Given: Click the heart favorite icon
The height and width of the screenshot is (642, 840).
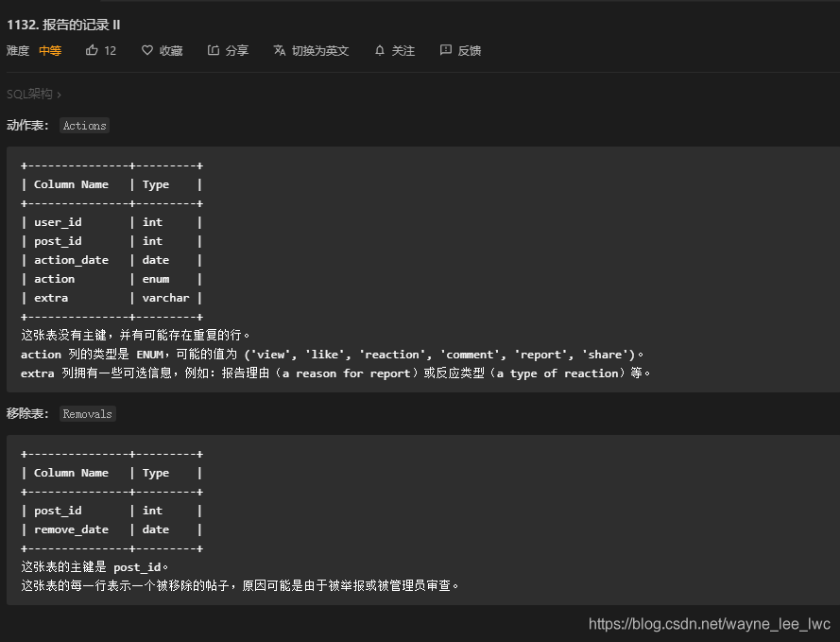Looking at the screenshot, I should pyautogui.click(x=147, y=50).
